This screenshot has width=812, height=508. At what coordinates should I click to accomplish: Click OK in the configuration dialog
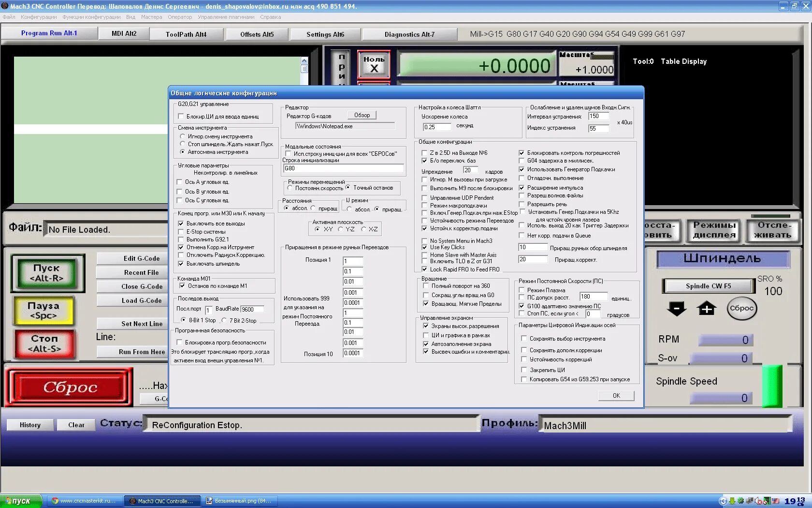point(616,396)
